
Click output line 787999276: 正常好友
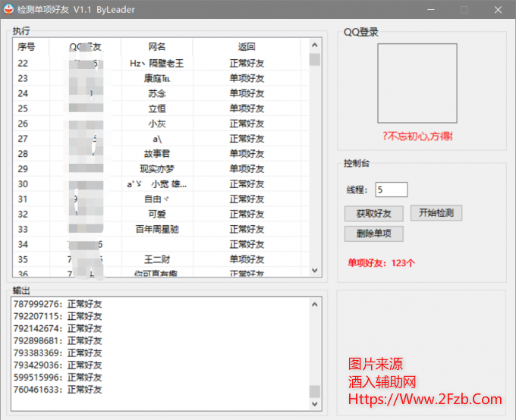[58, 304]
